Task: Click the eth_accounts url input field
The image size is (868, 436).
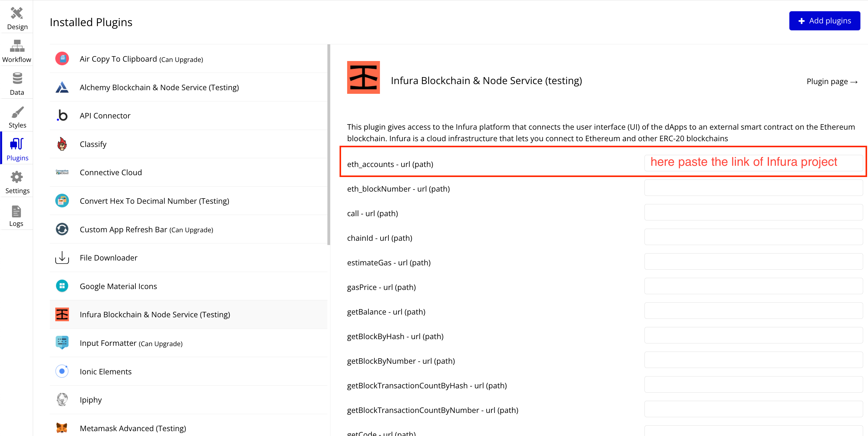Action: tap(753, 163)
